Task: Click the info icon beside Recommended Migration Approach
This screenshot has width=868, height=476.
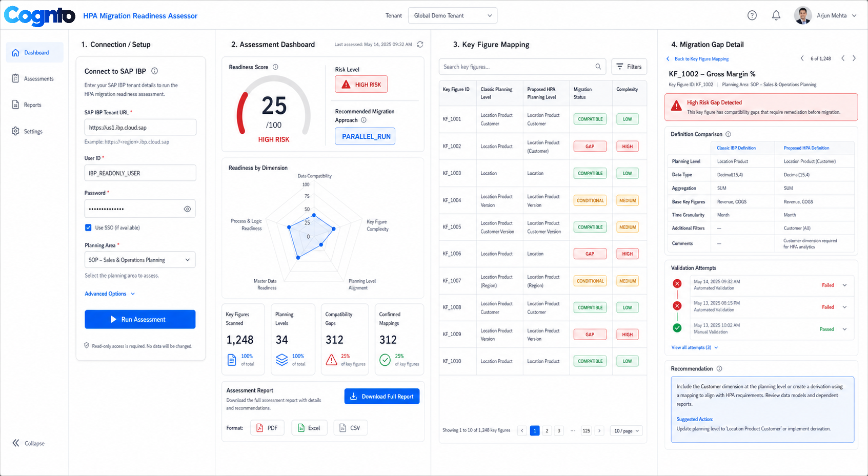Action: click(x=364, y=120)
